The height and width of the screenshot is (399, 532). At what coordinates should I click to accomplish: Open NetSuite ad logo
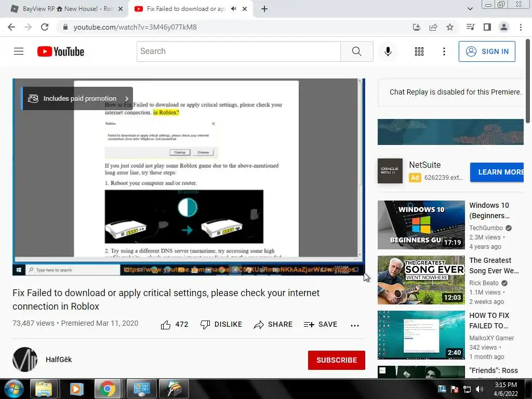click(x=390, y=171)
